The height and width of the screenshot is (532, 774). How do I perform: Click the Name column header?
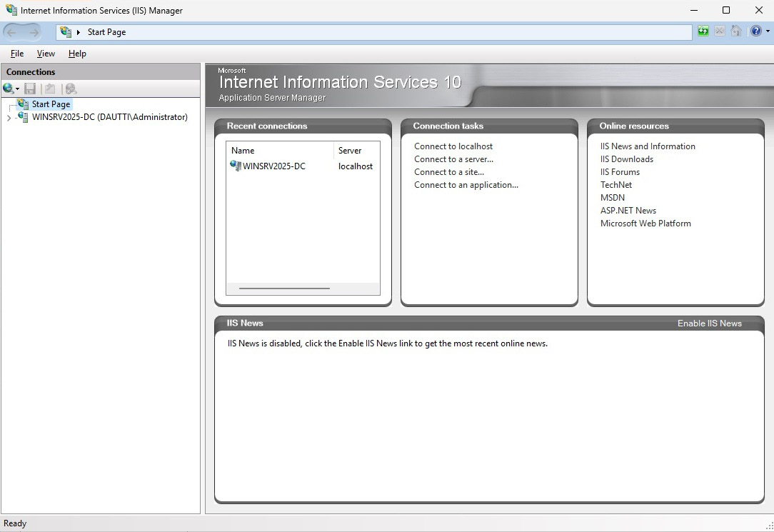[280, 151]
